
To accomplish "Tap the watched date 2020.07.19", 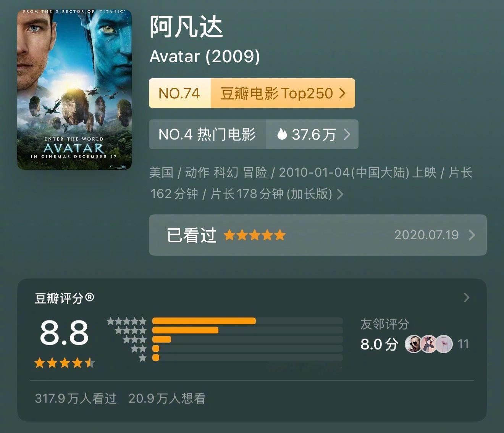I will tap(426, 235).
